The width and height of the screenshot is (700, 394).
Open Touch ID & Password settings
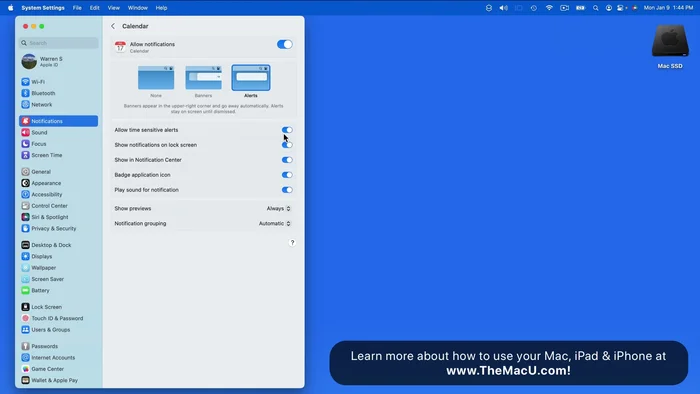point(58,318)
